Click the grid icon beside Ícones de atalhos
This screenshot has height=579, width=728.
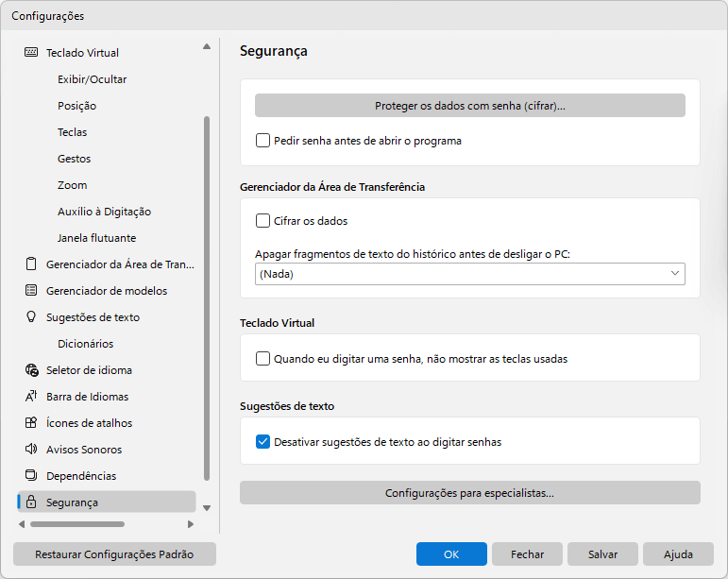[x=31, y=422]
